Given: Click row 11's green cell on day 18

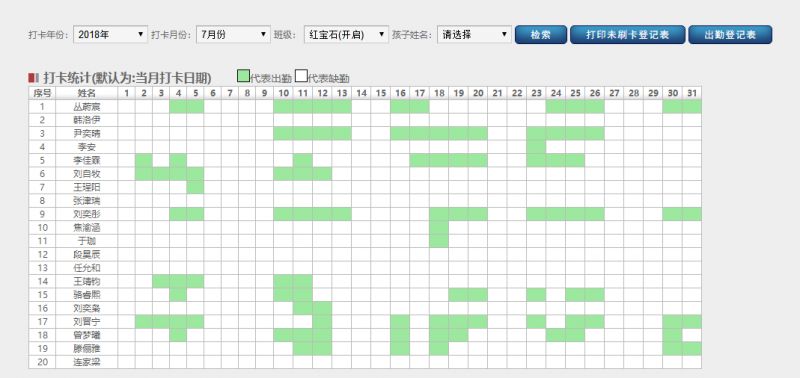Looking at the screenshot, I should 439,241.
